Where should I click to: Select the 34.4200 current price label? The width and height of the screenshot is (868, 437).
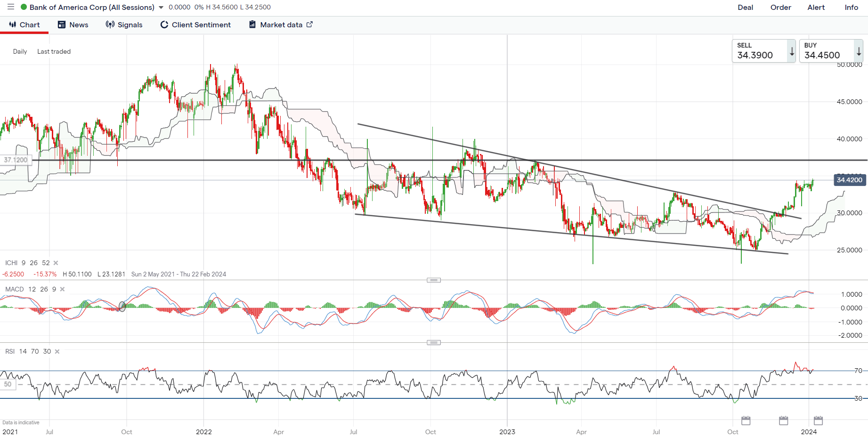click(850, 180)
